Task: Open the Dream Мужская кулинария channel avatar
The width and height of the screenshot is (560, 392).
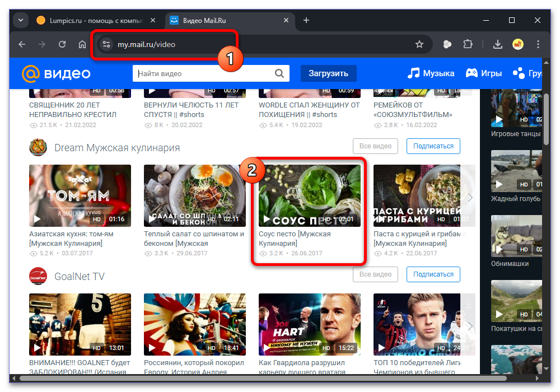Action: click(x=38, y=147)
